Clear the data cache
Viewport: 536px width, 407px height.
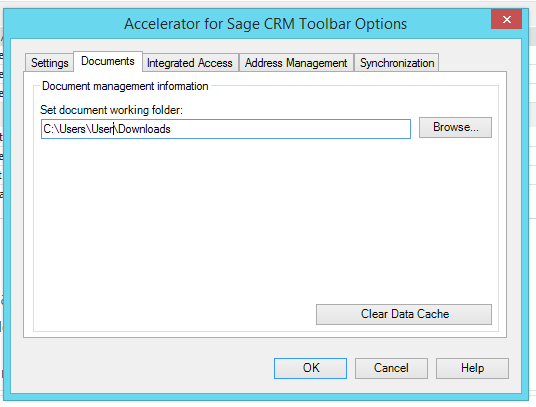[404, 314]
